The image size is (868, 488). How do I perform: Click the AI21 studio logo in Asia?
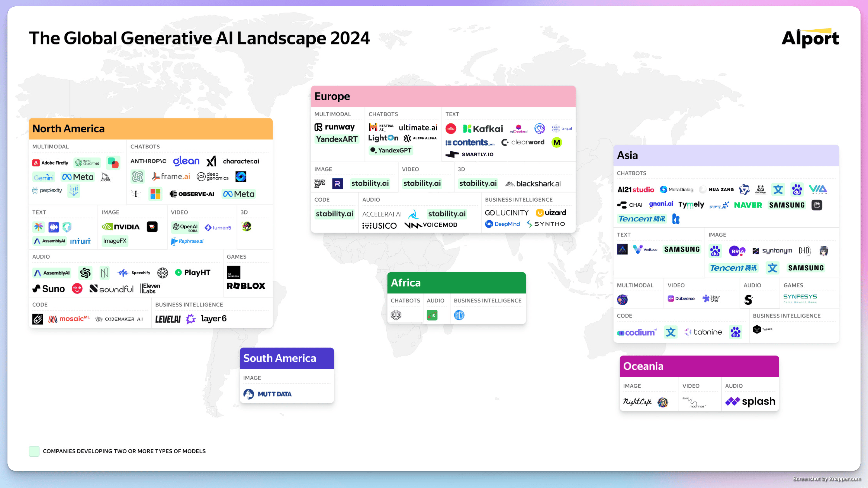[636, 190]
